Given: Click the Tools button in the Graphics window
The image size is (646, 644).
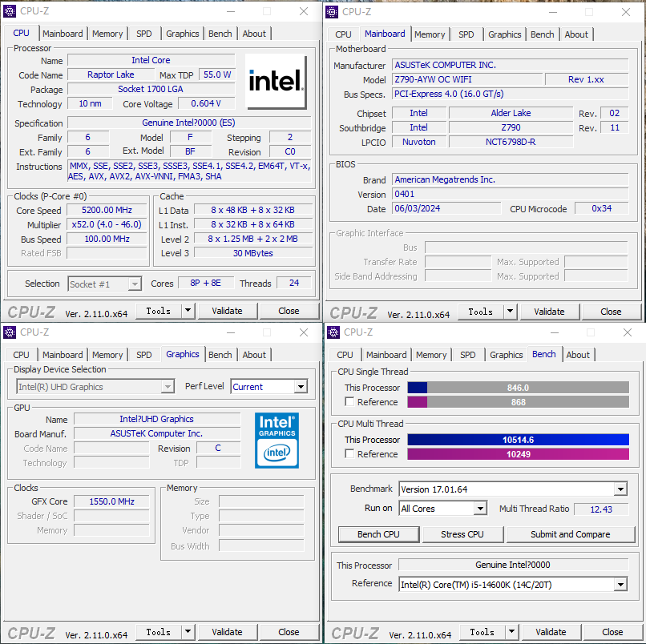Looking at the screenshot, I should tap(158, 632).
